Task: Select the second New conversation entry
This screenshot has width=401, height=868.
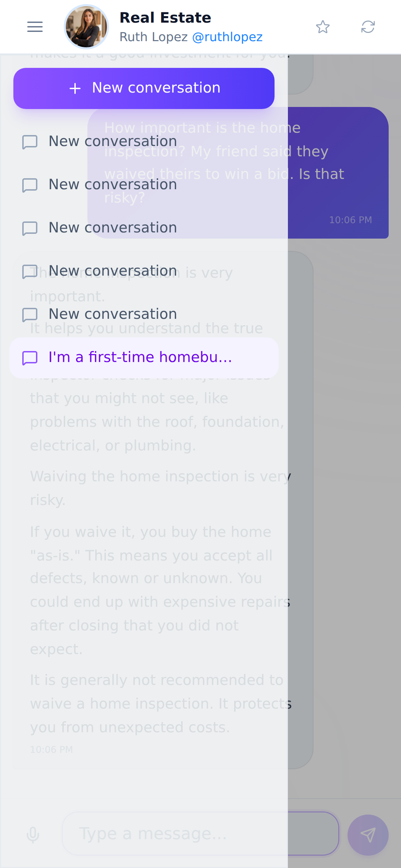Action: (144, 184)
